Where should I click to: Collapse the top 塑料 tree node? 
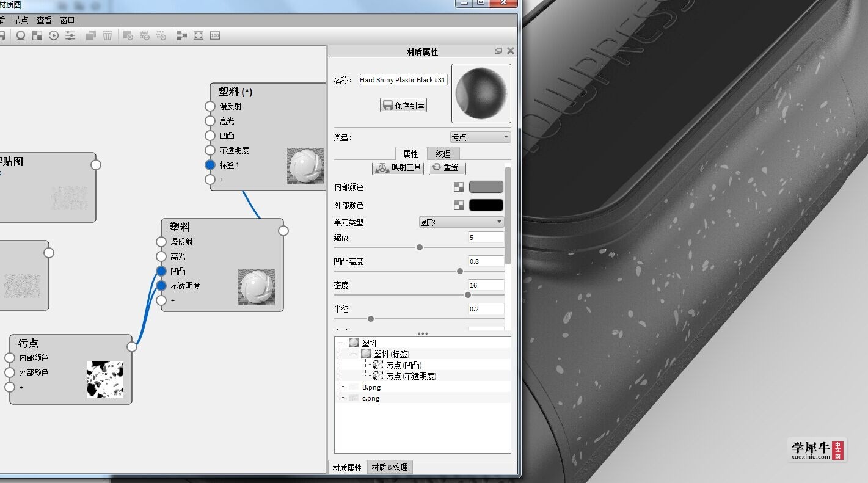[341, 343]
